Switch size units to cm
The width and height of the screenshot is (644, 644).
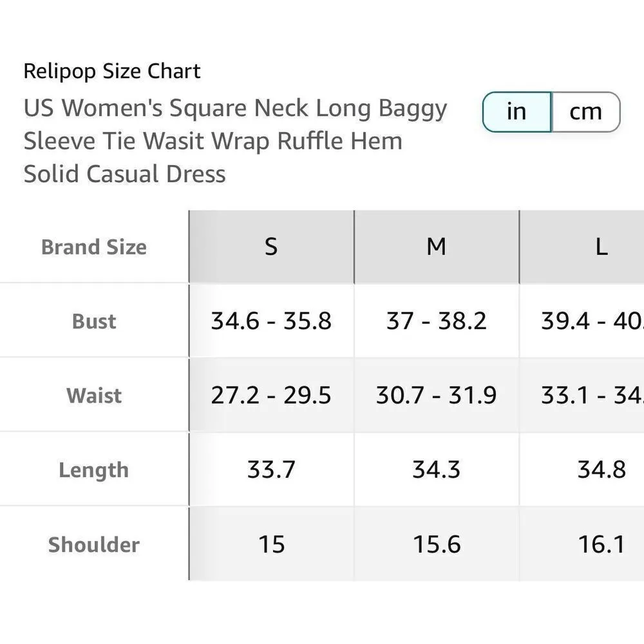[x=585, y=112]
